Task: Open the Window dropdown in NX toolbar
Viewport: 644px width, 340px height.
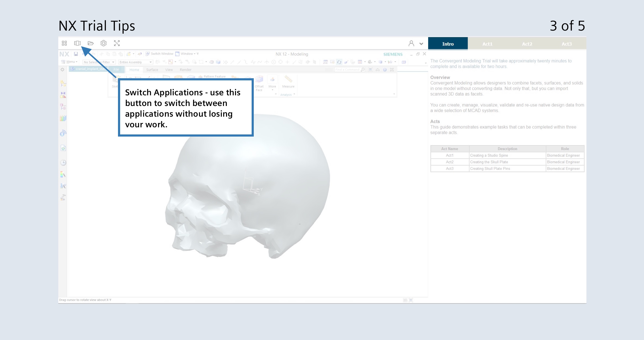Action: 185,54
